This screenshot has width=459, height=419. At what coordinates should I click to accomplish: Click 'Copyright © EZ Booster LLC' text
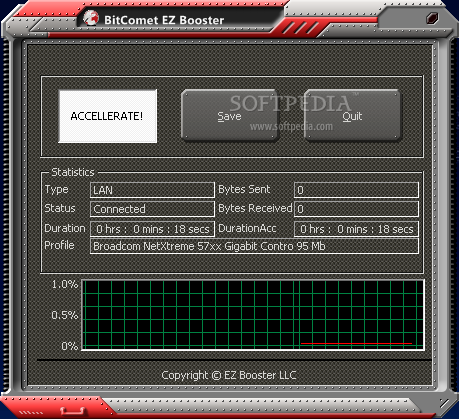pos(229,375)
